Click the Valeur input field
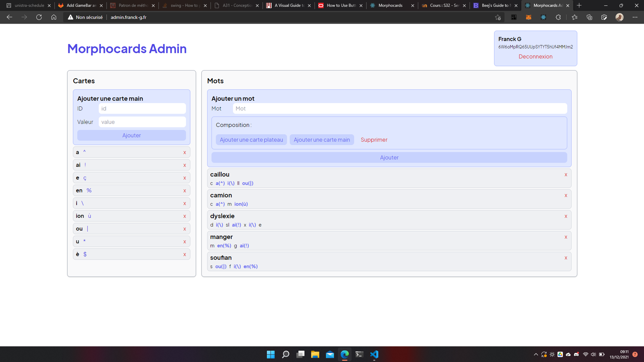This screenshot has width=644, height=362. click(x=142, y=122)
